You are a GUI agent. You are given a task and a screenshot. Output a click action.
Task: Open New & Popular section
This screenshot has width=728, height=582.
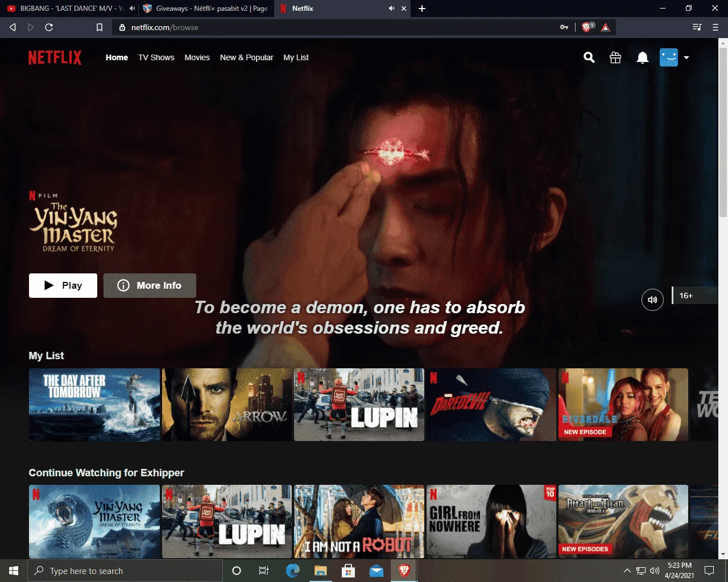pos(246,57)
